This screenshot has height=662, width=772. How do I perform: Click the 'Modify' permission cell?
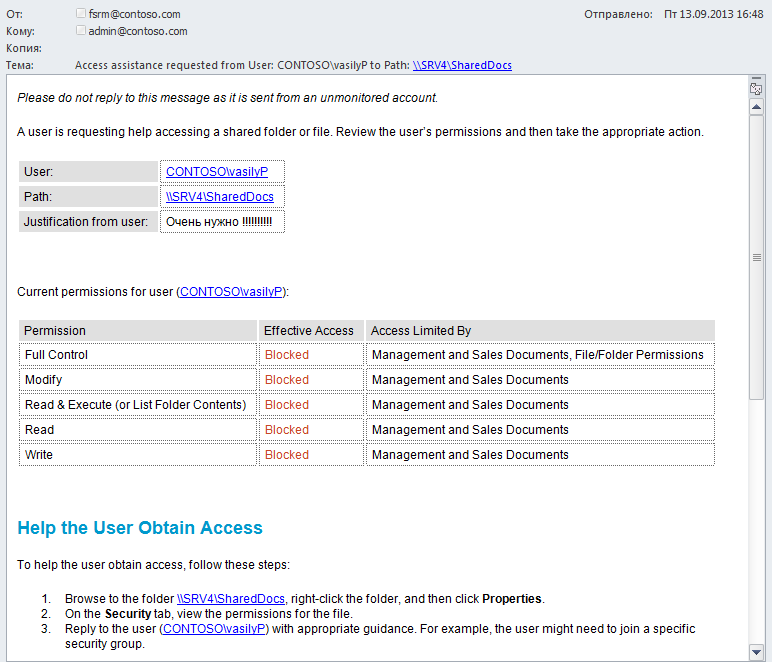click(x=138, y=379)
